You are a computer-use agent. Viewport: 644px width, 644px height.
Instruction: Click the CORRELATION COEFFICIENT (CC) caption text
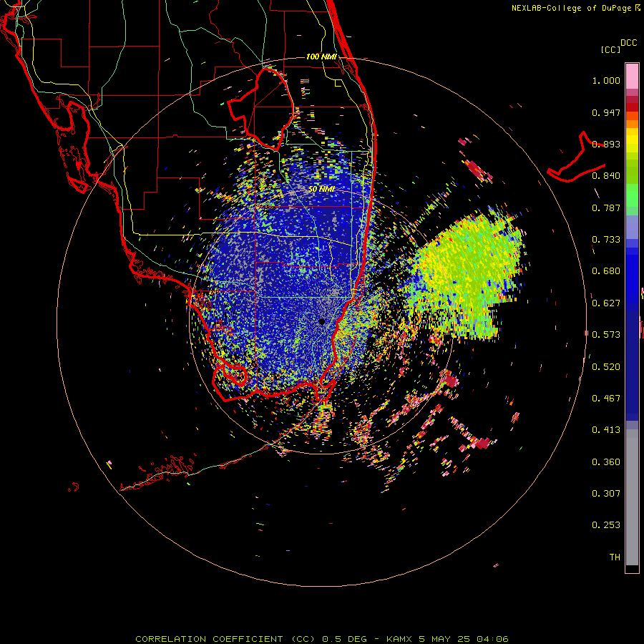tap(226, 639)
